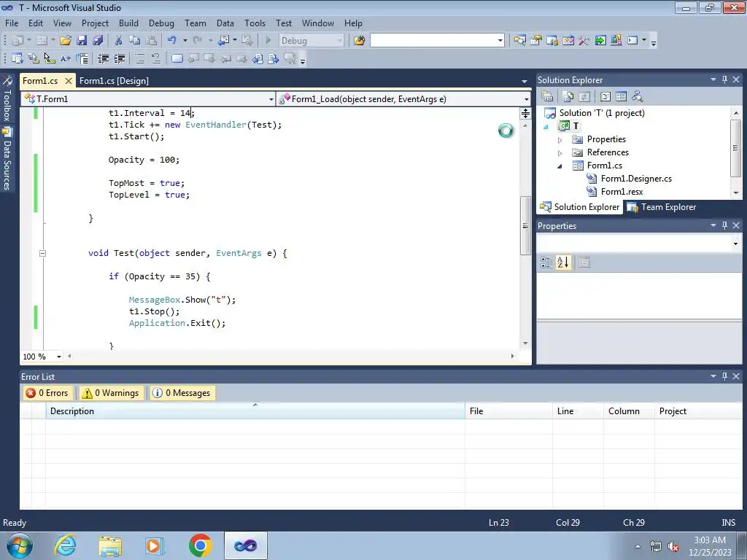This screenshot has height=560, width=747.
Task: Pin the Error List panel (auto hide)
Action: pyautogui.click(x=724, y=376)
